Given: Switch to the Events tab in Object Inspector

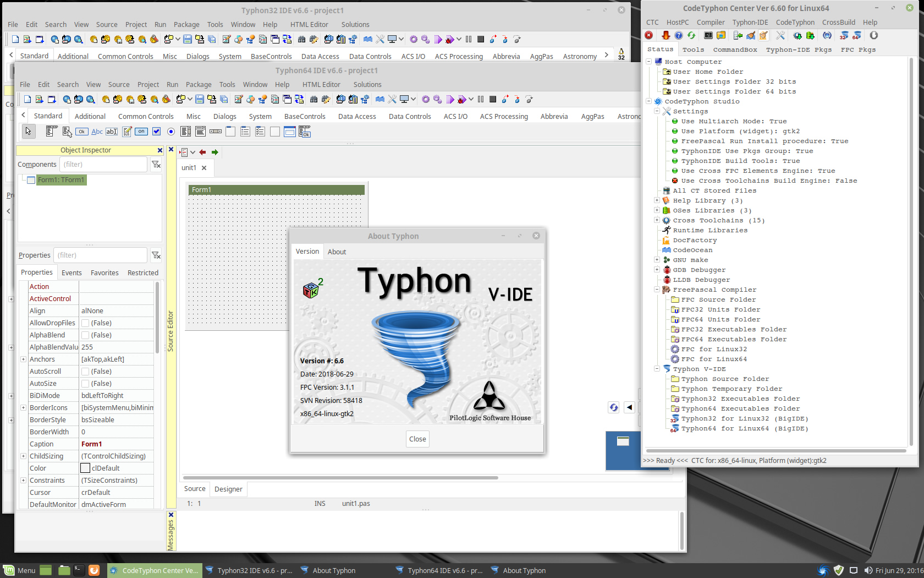Looking at the screenshot, I should 71,272.
